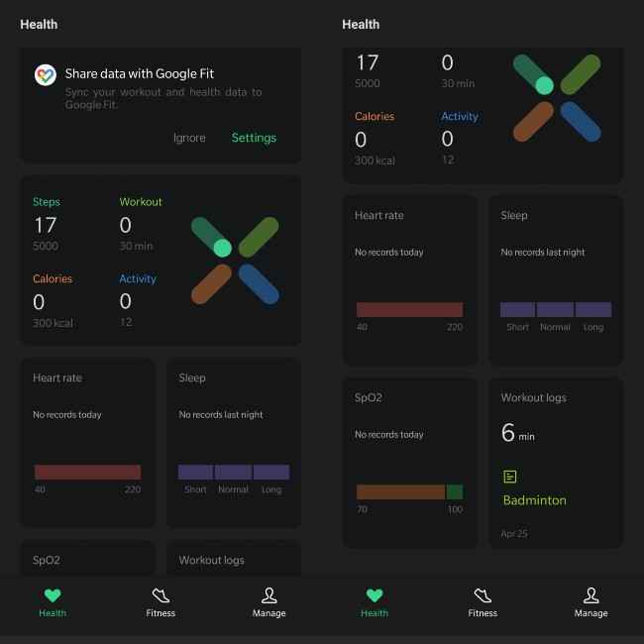Open the Badminton workout entry
This screenshot has width=644, height=644.
click(534, 500)
